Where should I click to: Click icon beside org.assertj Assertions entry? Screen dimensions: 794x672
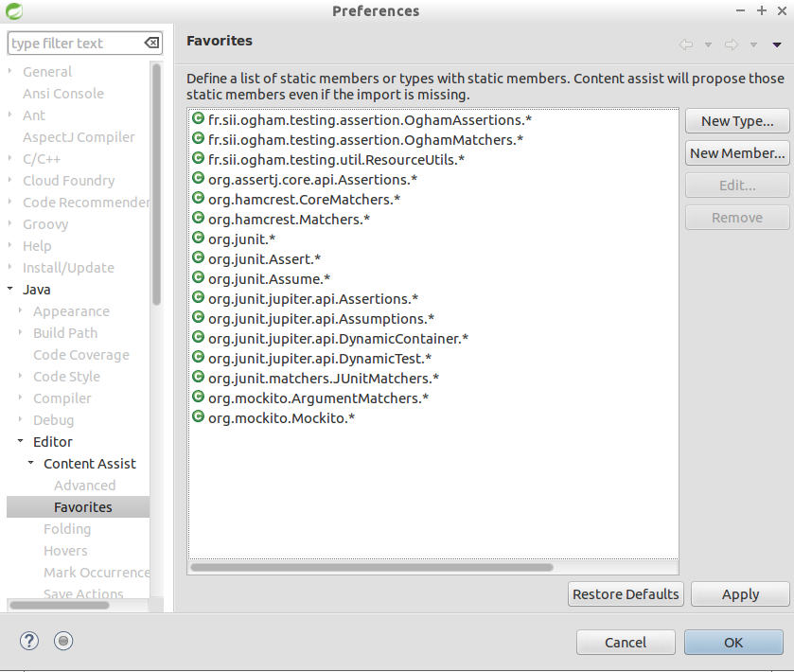[x=198, y=178]
